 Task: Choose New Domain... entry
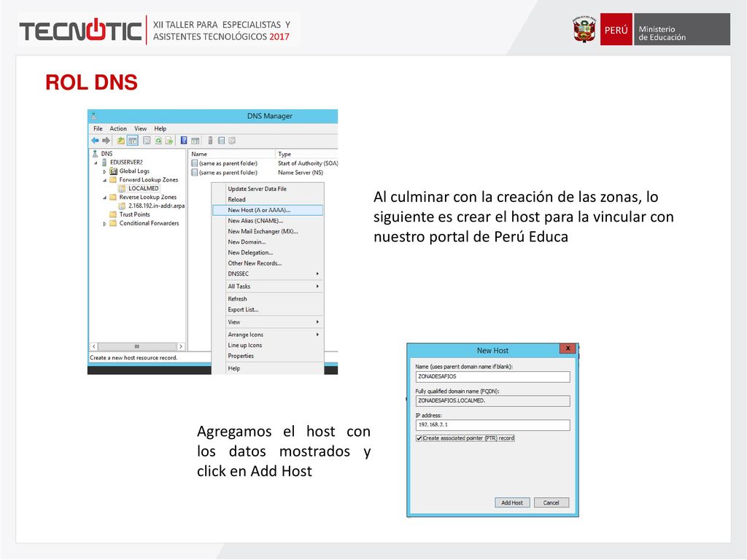click(x=268, y=242)
